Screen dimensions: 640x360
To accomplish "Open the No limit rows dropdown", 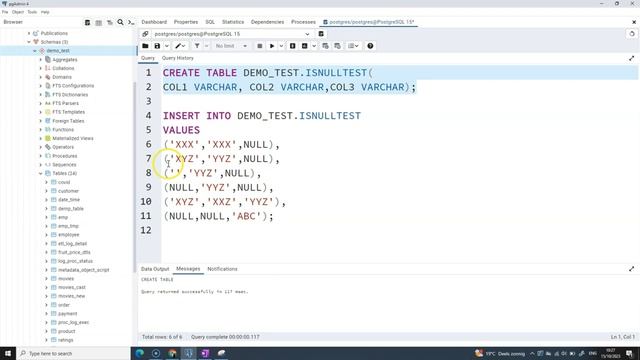I will point(231,46).
